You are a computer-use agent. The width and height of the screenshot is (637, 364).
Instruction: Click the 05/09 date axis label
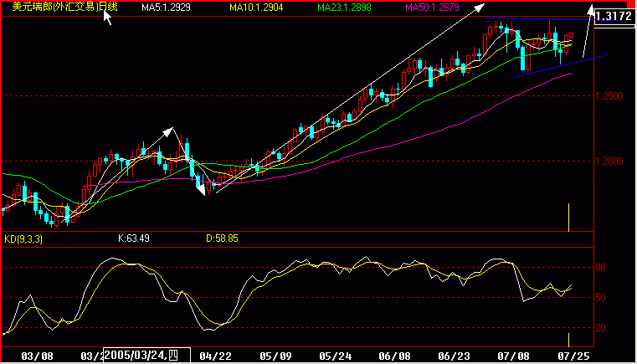277,356
